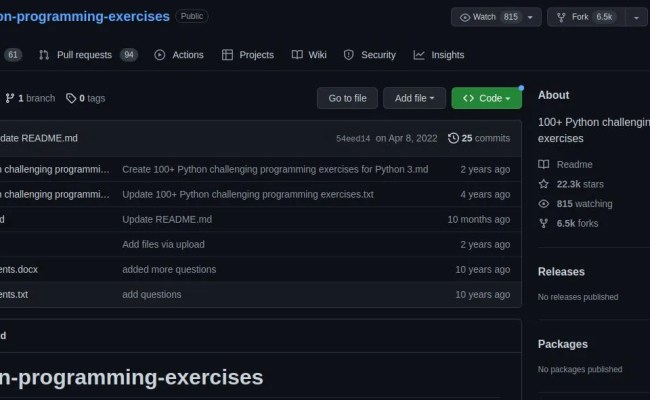
Task: Click the Fork button
Action: coord(586,17)
